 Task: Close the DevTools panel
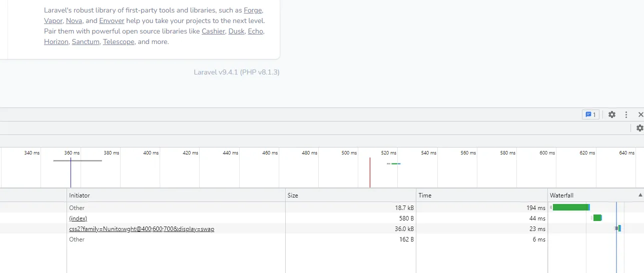coord(640,114)
